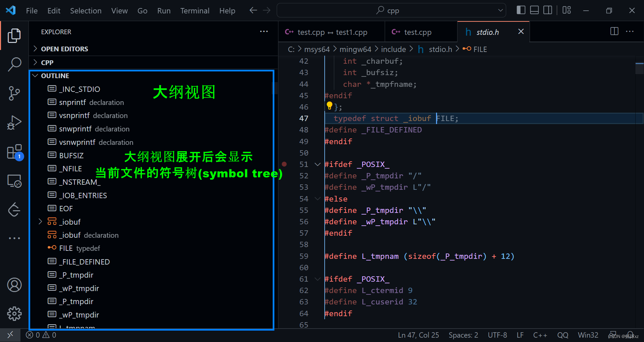This screenshot has width=644, height=342.
Task: Change language mode via C++ status item
Action: (540, 335)
